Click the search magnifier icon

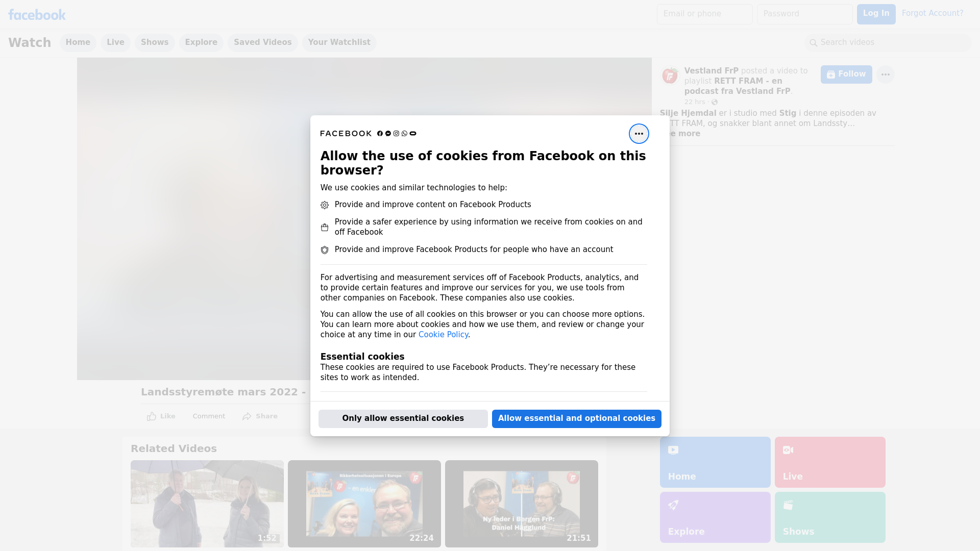pyautogui.click(x=814, y=43)
